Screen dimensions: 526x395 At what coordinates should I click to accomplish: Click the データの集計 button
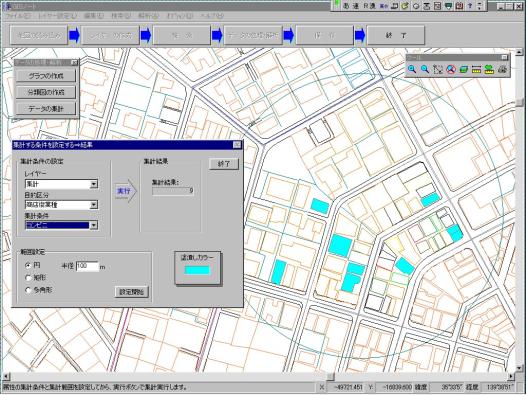coord(46,108)
